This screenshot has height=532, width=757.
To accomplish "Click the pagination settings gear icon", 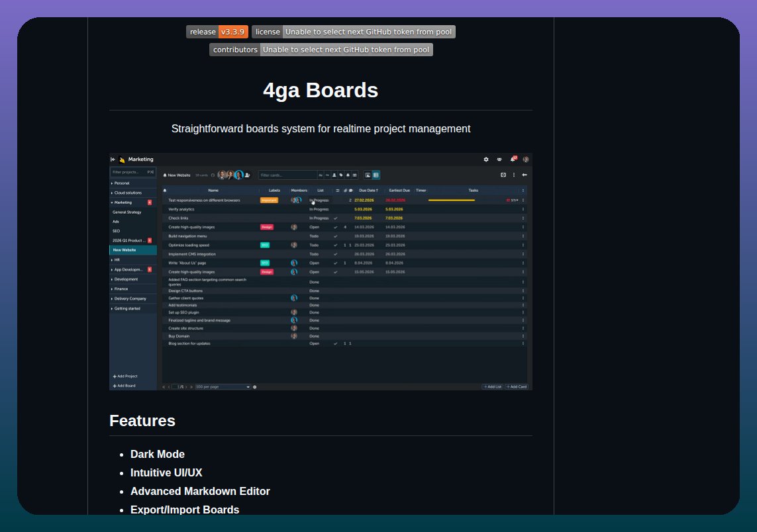I will (255, 387).
